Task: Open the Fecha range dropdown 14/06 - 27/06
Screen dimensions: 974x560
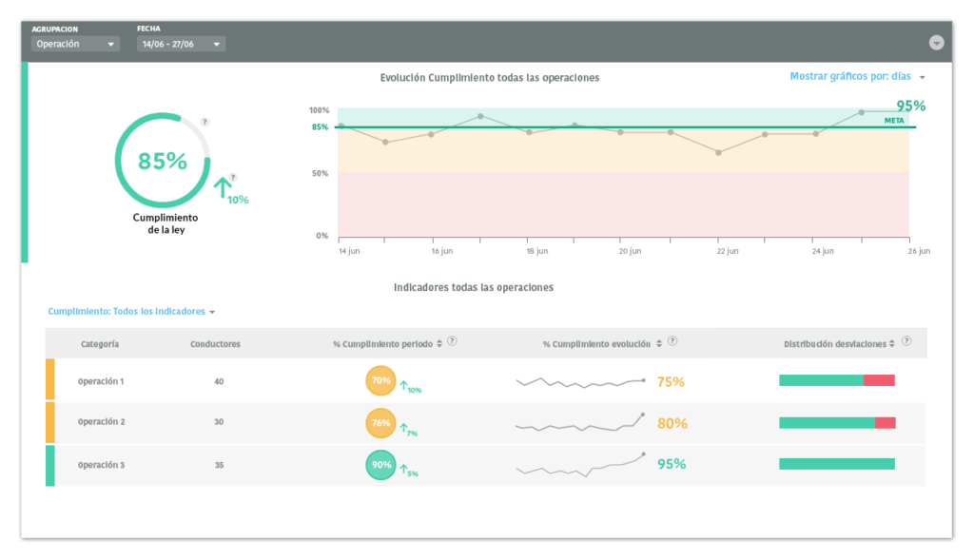Action: (181, 44)
